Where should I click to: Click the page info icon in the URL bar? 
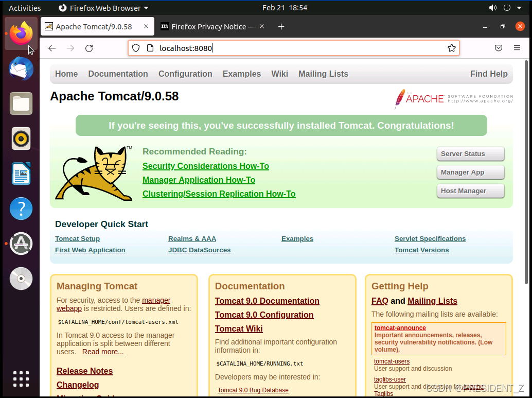150,48
